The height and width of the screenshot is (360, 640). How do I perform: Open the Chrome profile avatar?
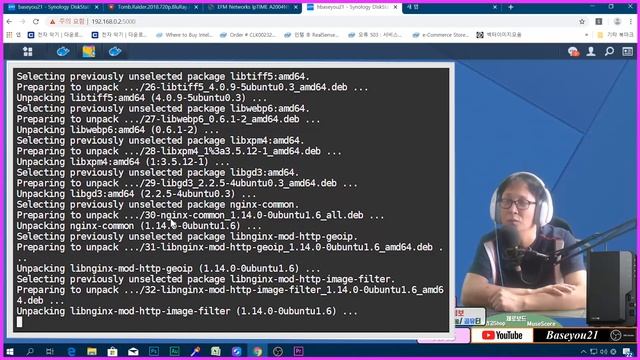pos(617,22)
